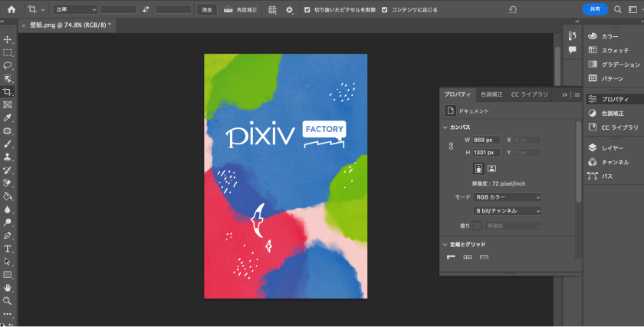Toggle the link width and height icon
The width and height of the screenshot is (644, 327).
(451, 146)
